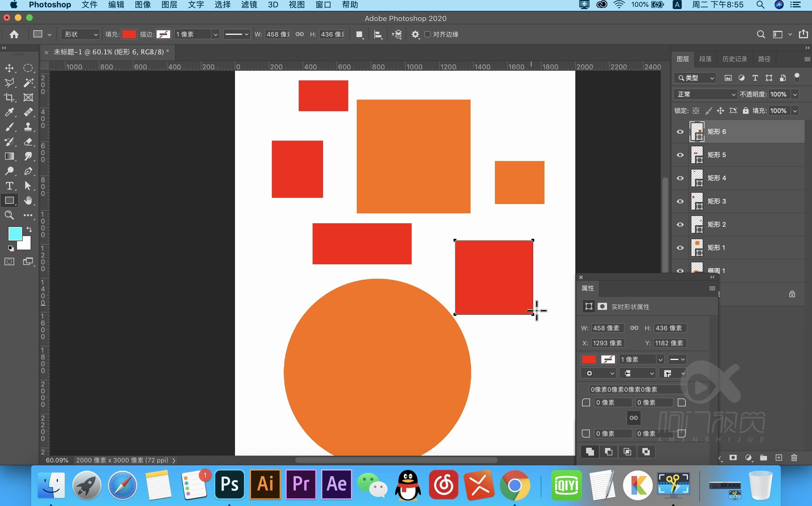
Task: Switch to the 历史记录 tab
Action: point(734,59)
